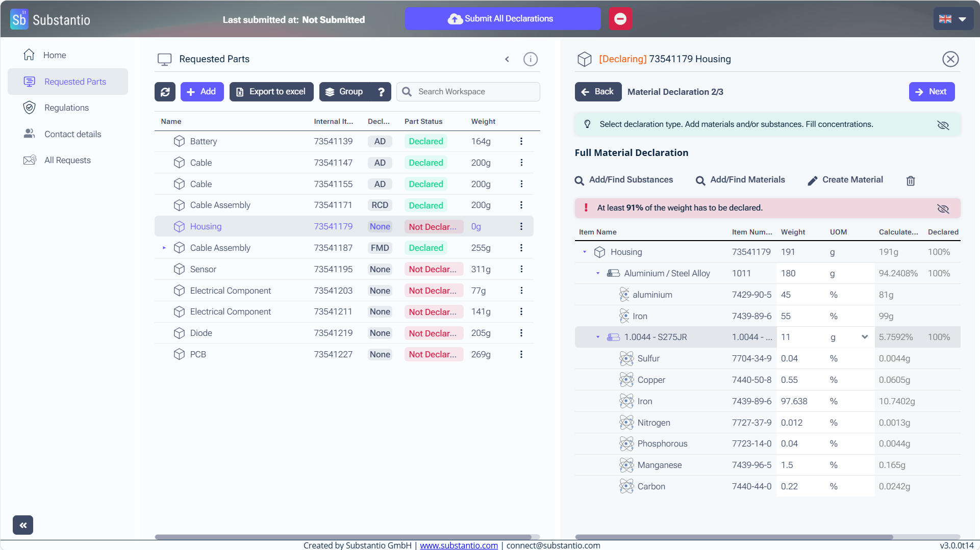Hide the declaration type hint message
Screen dimensions: 980x550
943,124
